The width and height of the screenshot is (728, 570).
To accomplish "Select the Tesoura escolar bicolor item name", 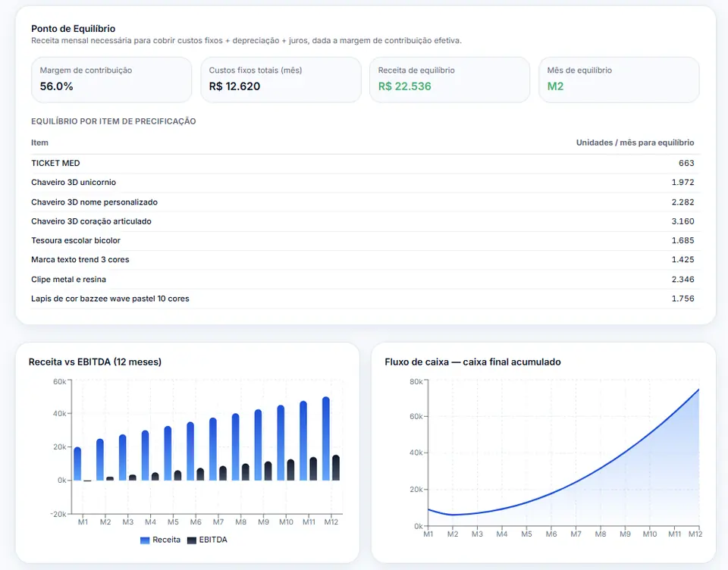I will (76, 240).
